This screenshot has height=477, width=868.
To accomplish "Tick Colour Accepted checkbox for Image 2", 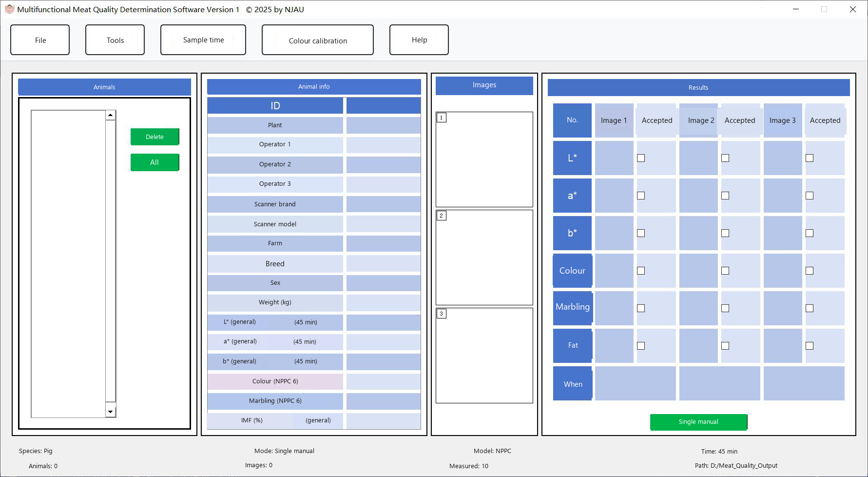I will coord(725,271).
